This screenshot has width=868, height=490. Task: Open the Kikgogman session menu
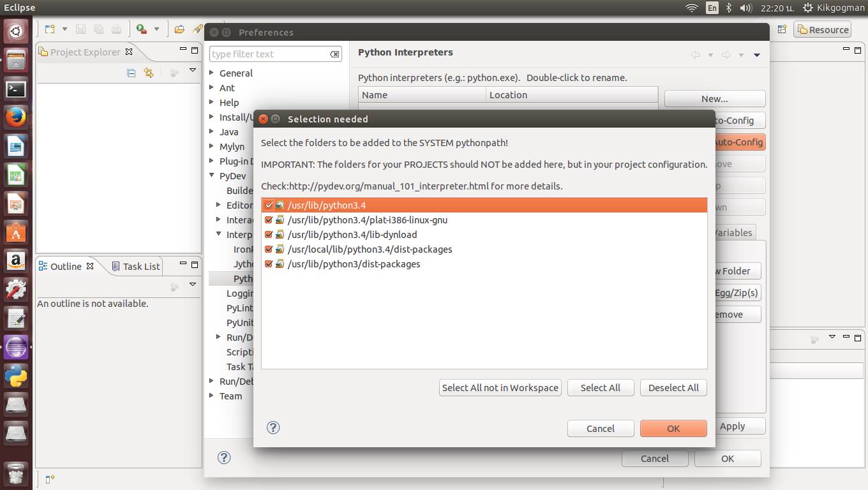[833, 8]
